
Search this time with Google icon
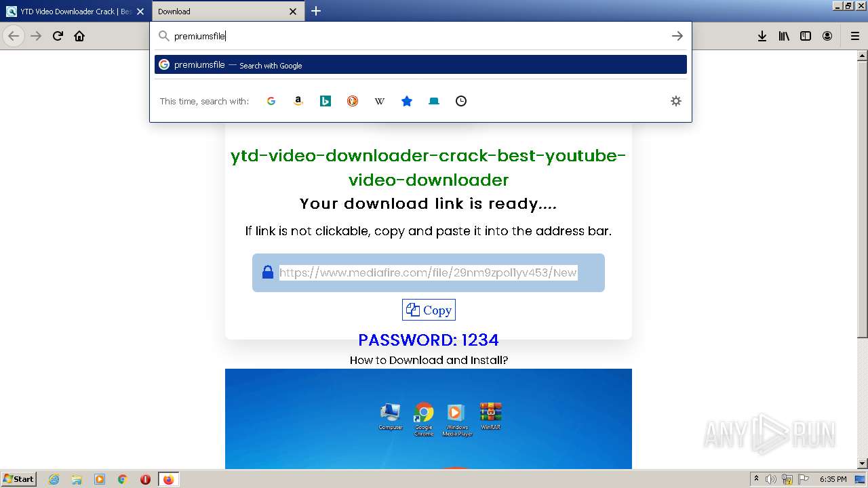271,101
